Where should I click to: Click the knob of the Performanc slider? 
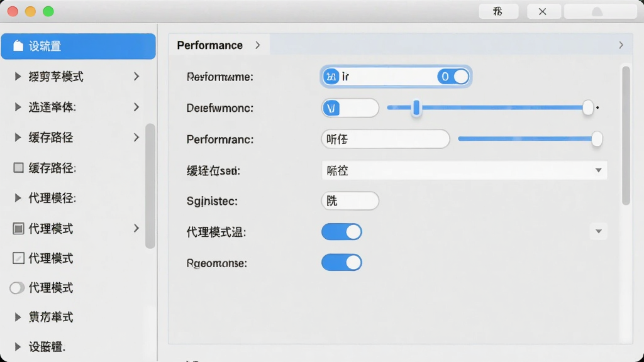597,139
